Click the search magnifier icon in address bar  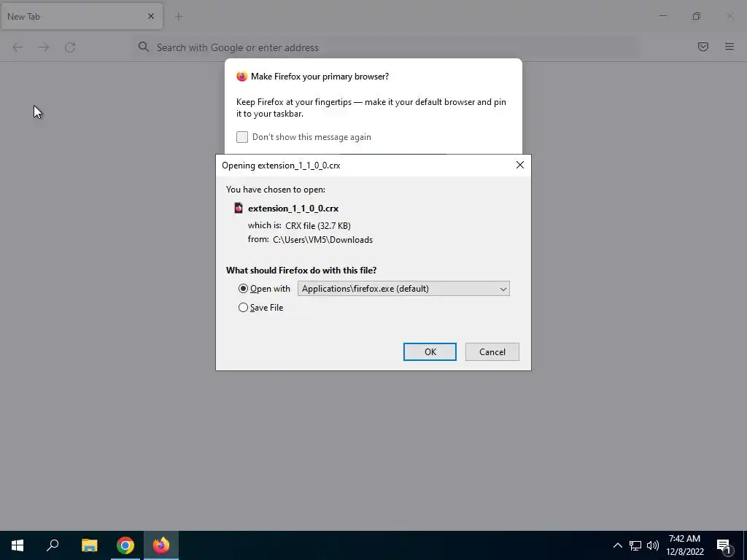click(144, 47)
